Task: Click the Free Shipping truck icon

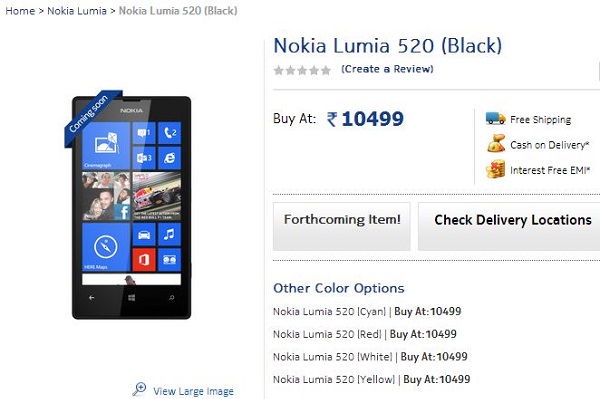Action: [x=496, y=119]
